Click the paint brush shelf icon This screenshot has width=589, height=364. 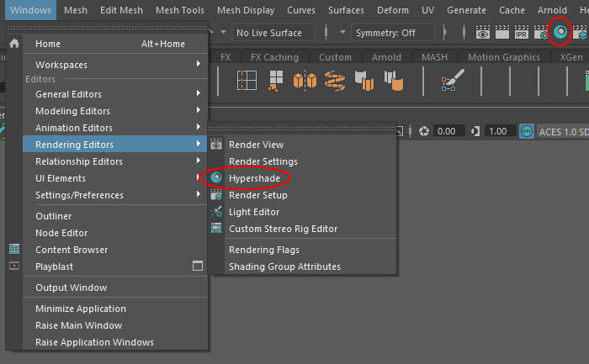(449, 82)
